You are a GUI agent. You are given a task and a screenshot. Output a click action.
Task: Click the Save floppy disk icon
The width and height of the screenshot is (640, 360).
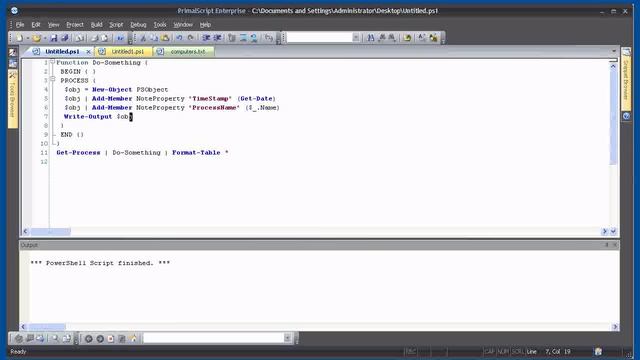point(53,38)
